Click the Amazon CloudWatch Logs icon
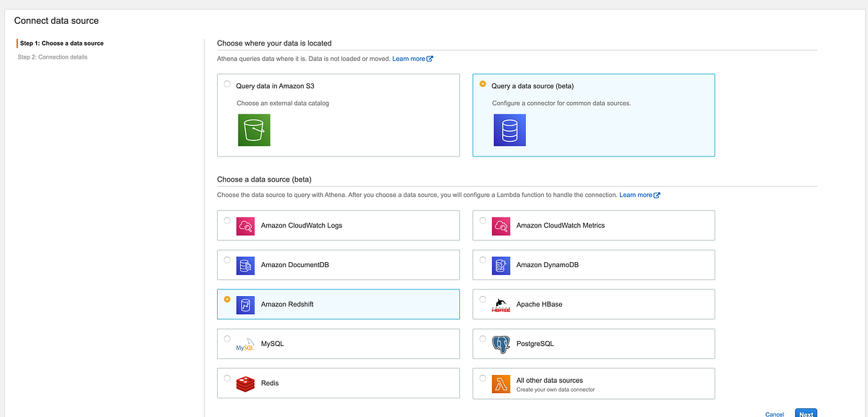This screenshot has height=417, width=868. [245, 226]
